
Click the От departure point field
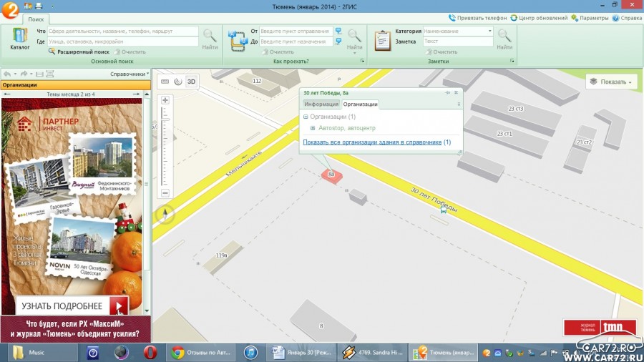click(296, 31)
